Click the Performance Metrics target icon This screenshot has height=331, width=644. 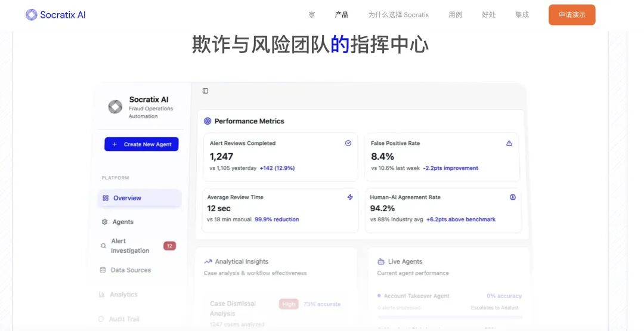[208, 121]
